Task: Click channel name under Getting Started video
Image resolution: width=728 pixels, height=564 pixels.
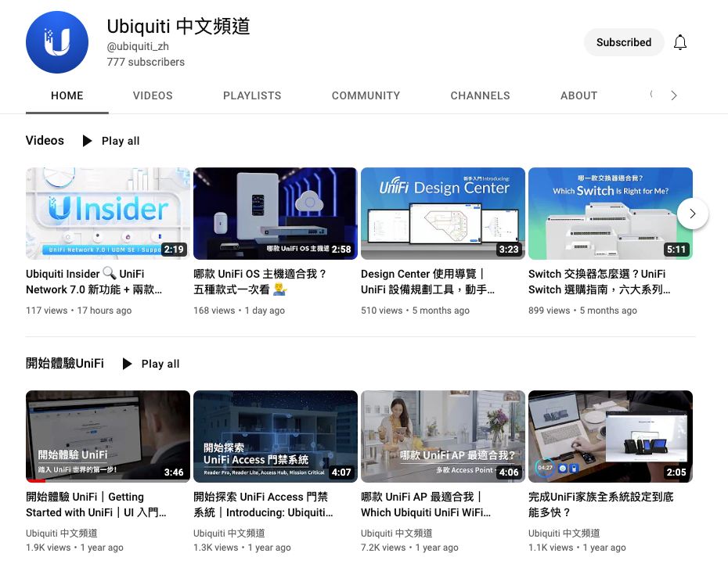Action: point(62,533)
